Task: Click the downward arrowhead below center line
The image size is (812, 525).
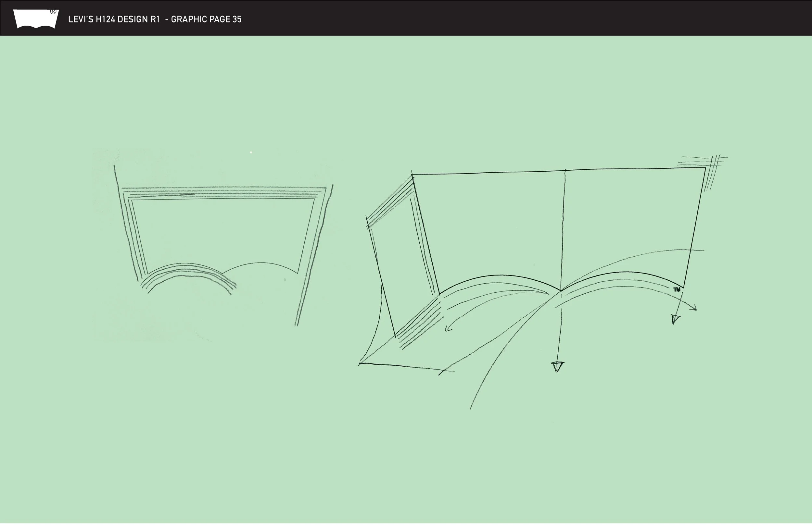Action: tap(557, 367)
